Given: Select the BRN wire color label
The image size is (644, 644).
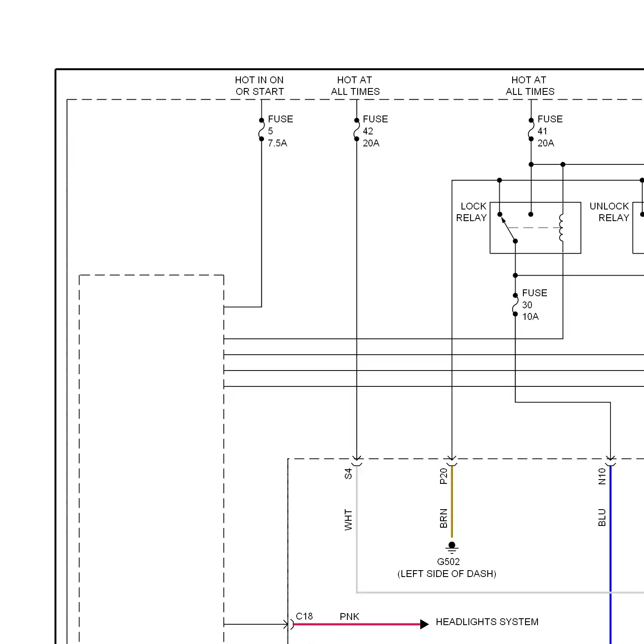Looking at the screenshot, I should pyautogui.click(x=444, y=518).
